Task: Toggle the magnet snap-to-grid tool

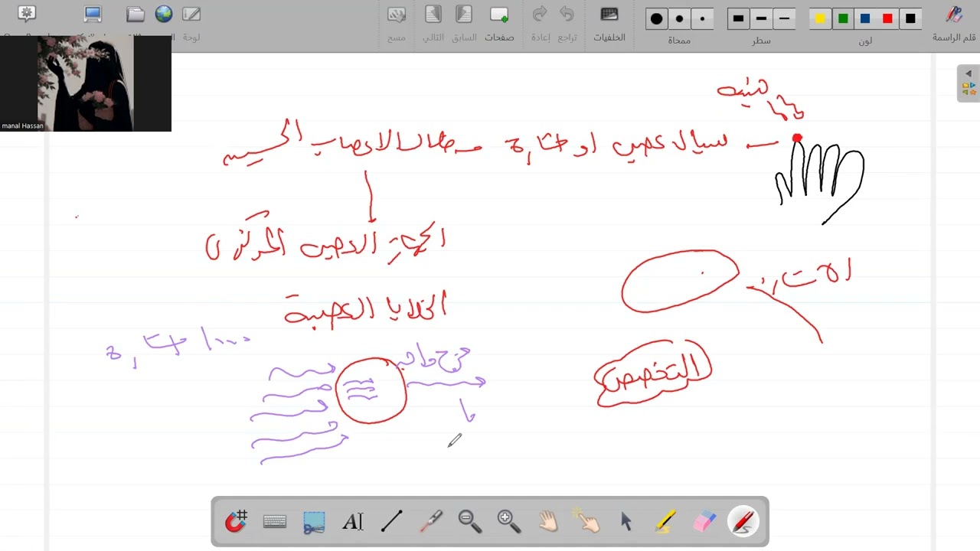Action: 236,522
